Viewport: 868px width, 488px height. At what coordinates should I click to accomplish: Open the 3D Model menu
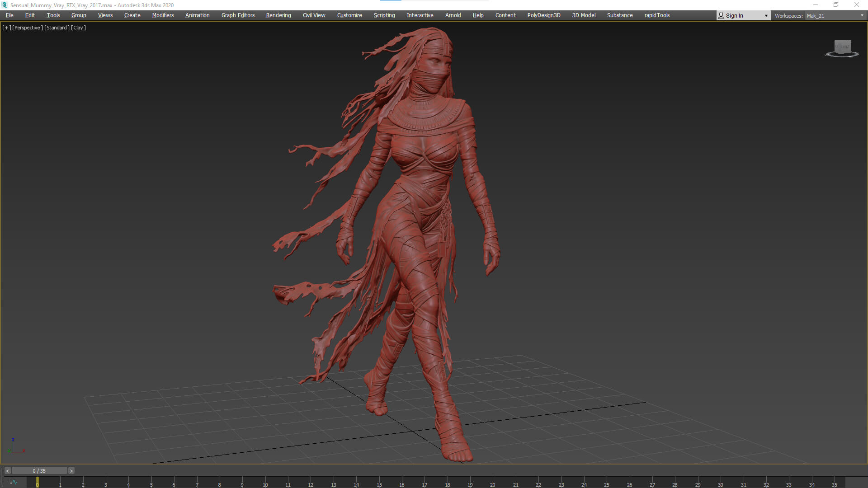[x=584, y=15]
